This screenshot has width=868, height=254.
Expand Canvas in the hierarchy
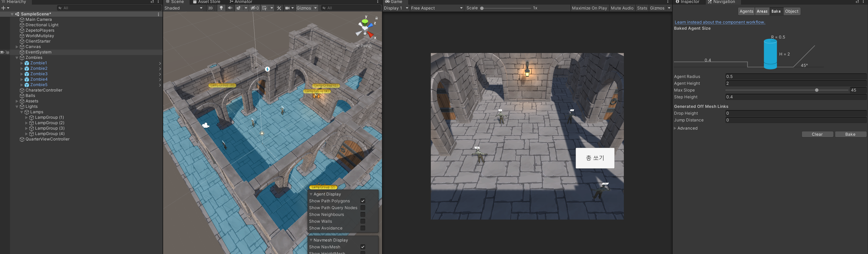(17, 47)
